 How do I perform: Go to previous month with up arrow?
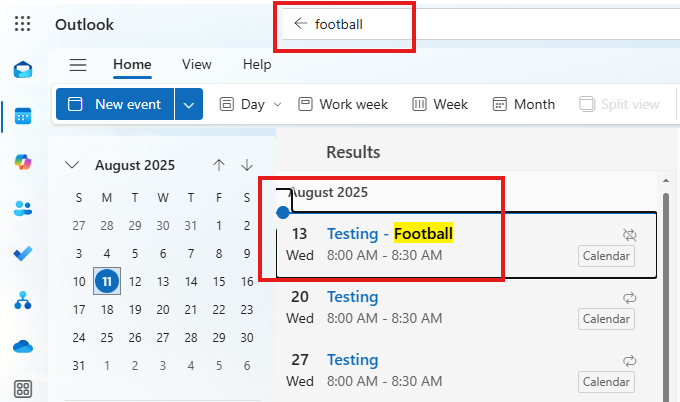pyautogui.click(x=219, y=165)
